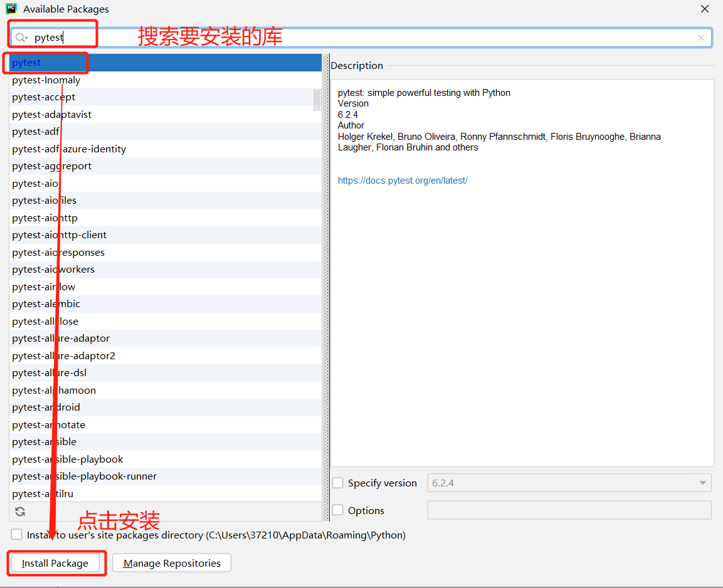This screenshot has height=588, width=723.
Task: Click the PyCharm icon in the title bar
Action: (x=11, y=9)
